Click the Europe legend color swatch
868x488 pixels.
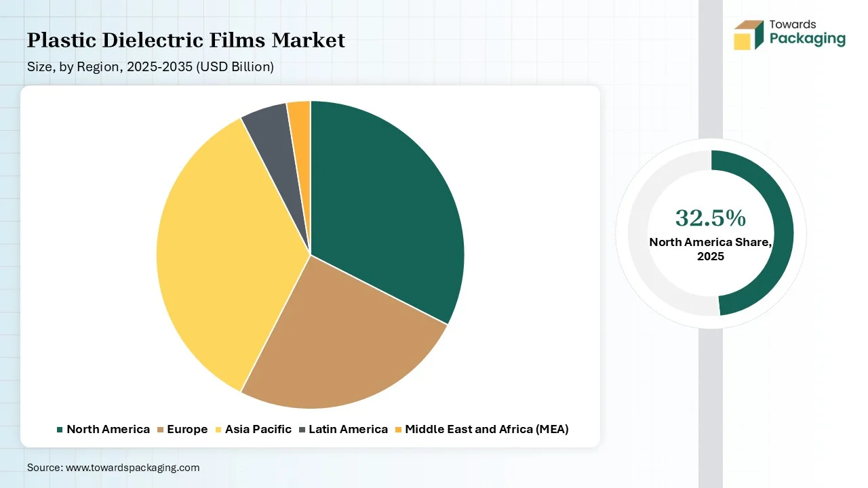(160, 430)
